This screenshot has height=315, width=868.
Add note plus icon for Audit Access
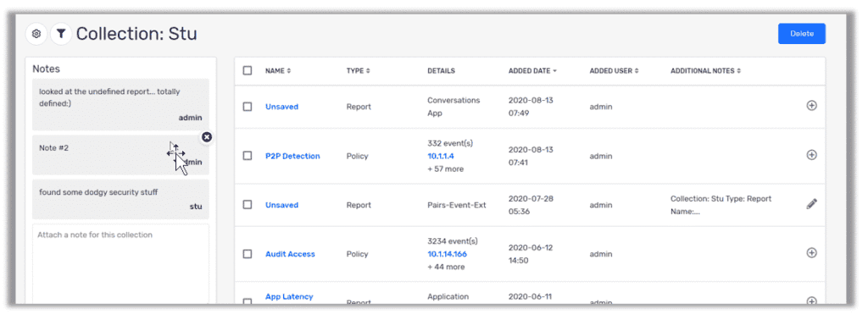811,252
